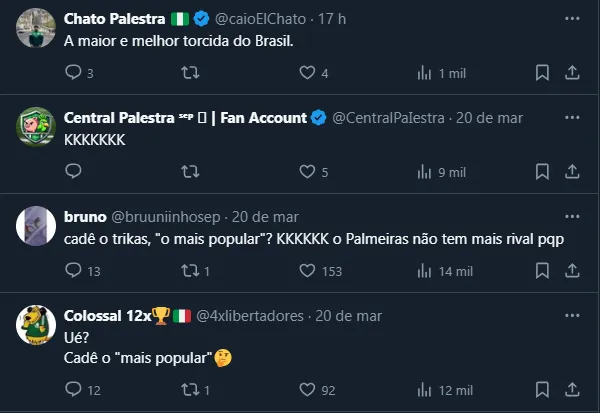This screenshot has width=600, height=413.
Task: Reply to Central Palestra's KKKKKKK tweet
Action: (73, 172)
